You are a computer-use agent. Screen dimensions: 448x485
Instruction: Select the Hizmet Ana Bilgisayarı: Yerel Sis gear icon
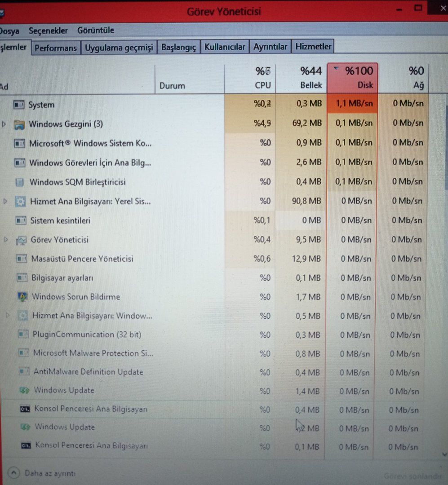point(20,202)
